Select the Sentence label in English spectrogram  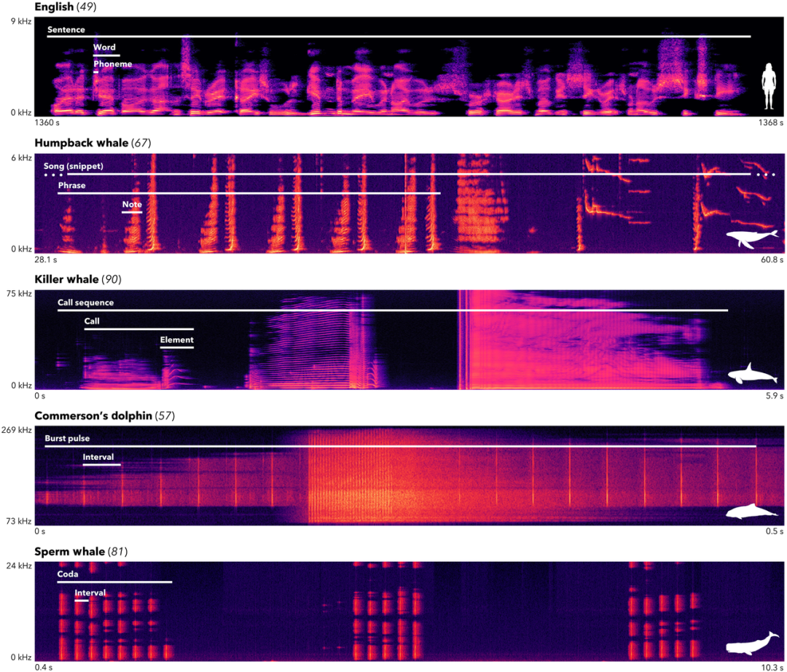click(66, 30)
